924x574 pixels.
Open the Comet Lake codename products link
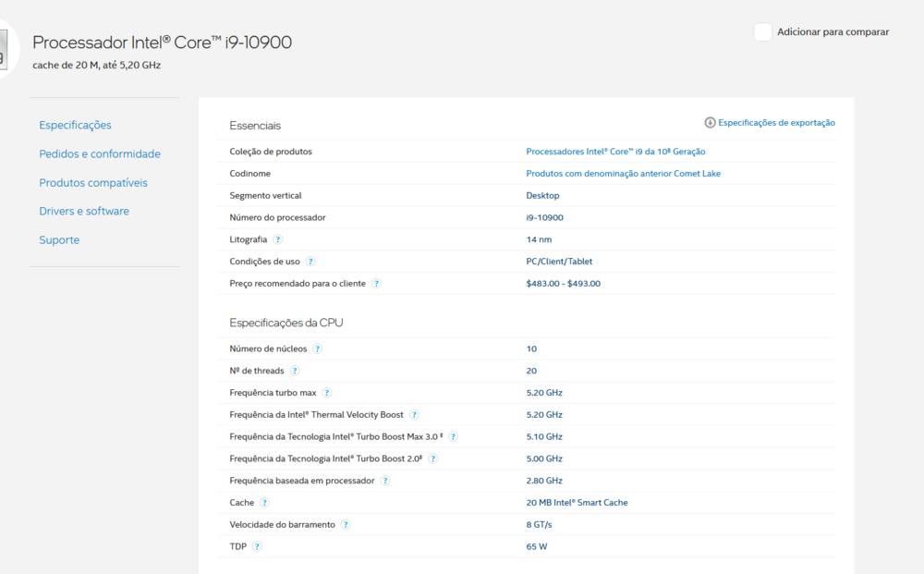coord(623,173)
